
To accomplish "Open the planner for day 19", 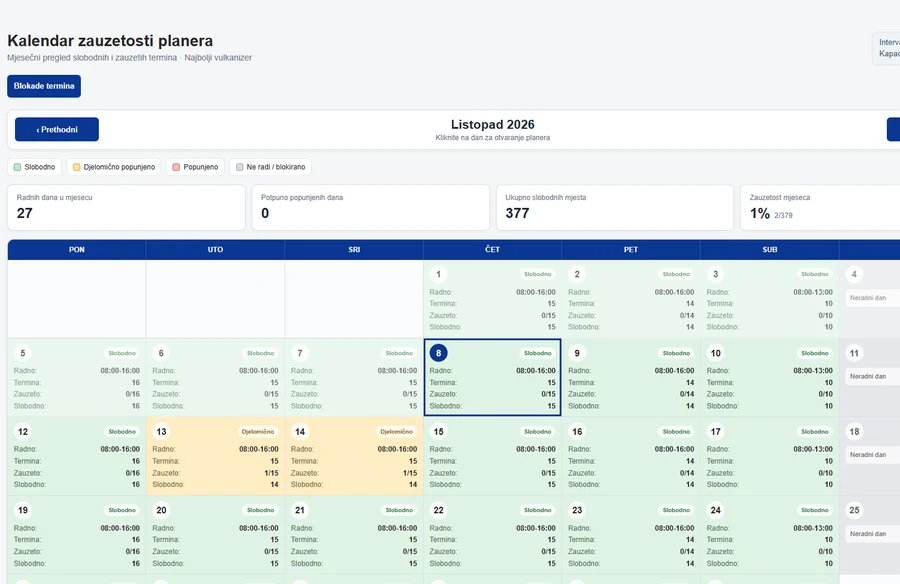I will coord(77,535).
